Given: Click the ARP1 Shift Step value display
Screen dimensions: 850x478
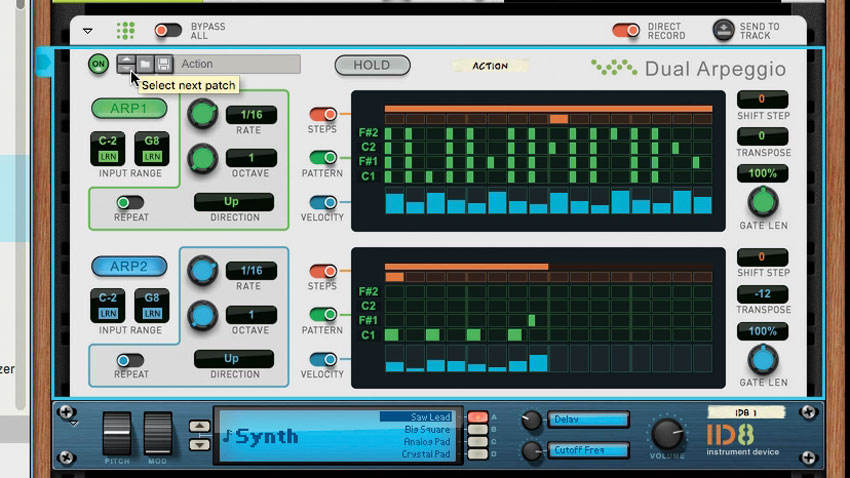Looking at the screenshot, I should (x=762, y=99).
